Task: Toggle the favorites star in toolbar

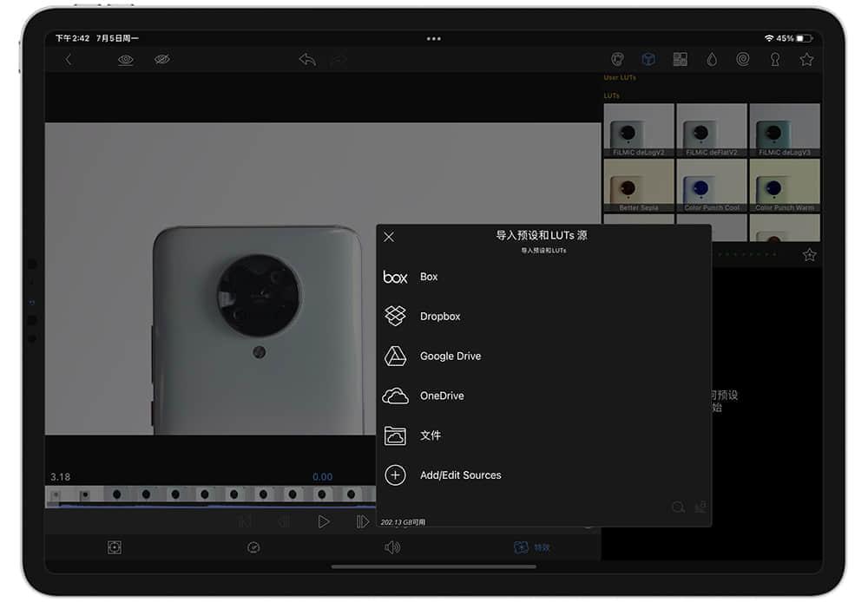Action: pyautogui.click(x=806, y=59)
